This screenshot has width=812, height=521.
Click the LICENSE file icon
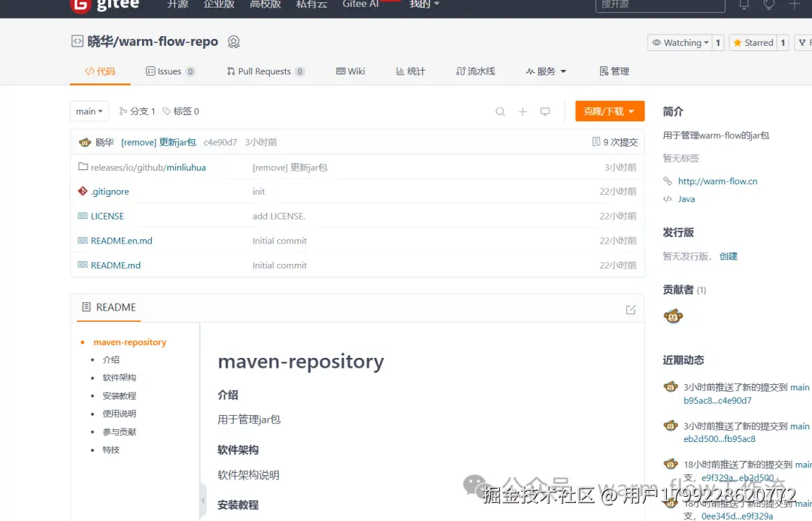click(x=83, y=216)
